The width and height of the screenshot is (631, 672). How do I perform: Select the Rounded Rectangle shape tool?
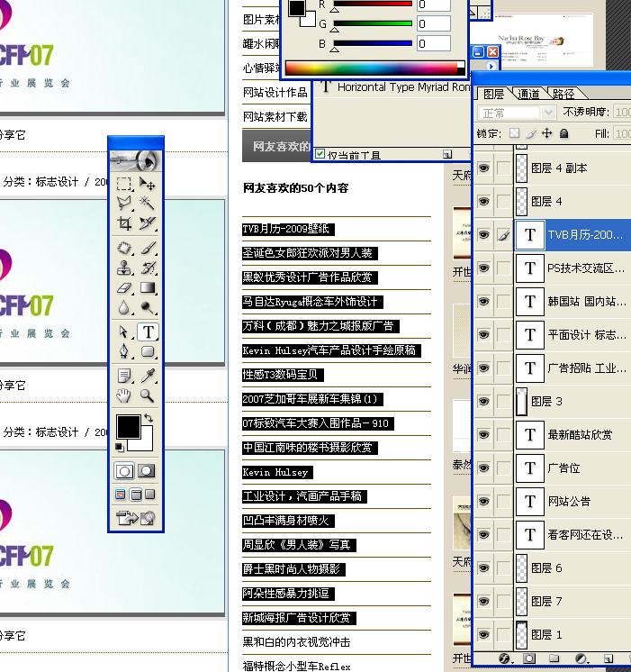(148, 351)
